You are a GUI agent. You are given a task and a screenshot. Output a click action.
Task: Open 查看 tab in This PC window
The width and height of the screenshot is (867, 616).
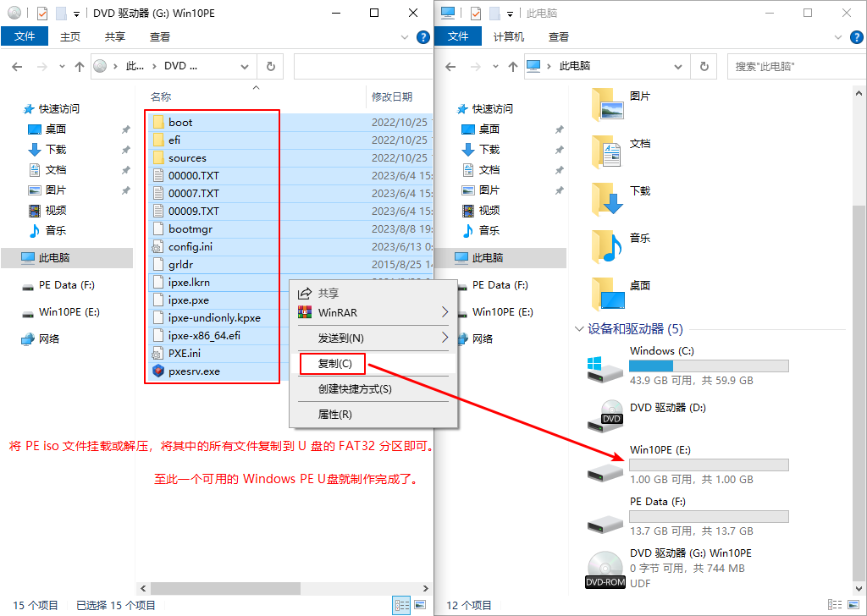click(559, 36)
